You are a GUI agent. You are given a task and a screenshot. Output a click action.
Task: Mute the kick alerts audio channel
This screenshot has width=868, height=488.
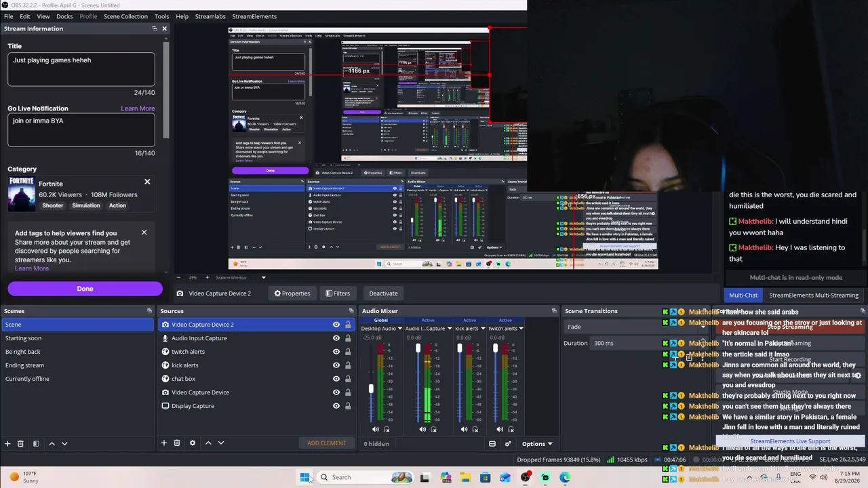pos(464,429)
